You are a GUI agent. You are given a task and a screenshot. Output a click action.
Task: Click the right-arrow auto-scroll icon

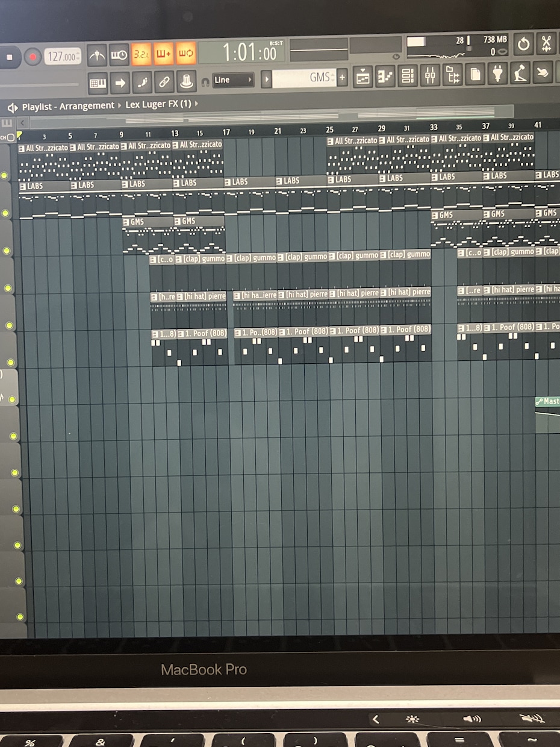point(120,82)
